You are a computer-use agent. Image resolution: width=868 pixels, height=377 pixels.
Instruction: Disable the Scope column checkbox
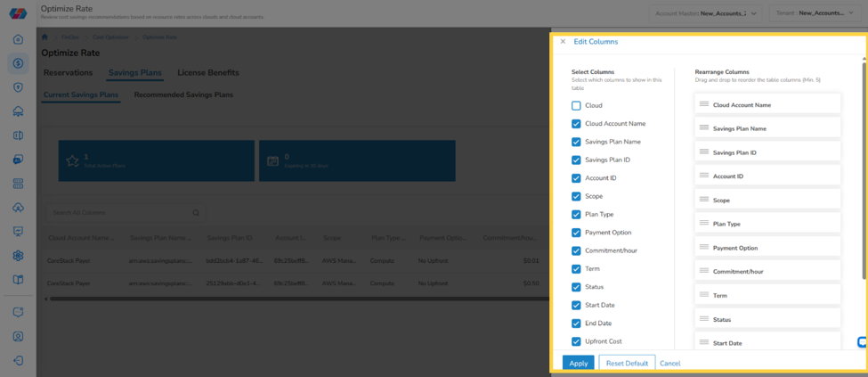coord(576,196)
